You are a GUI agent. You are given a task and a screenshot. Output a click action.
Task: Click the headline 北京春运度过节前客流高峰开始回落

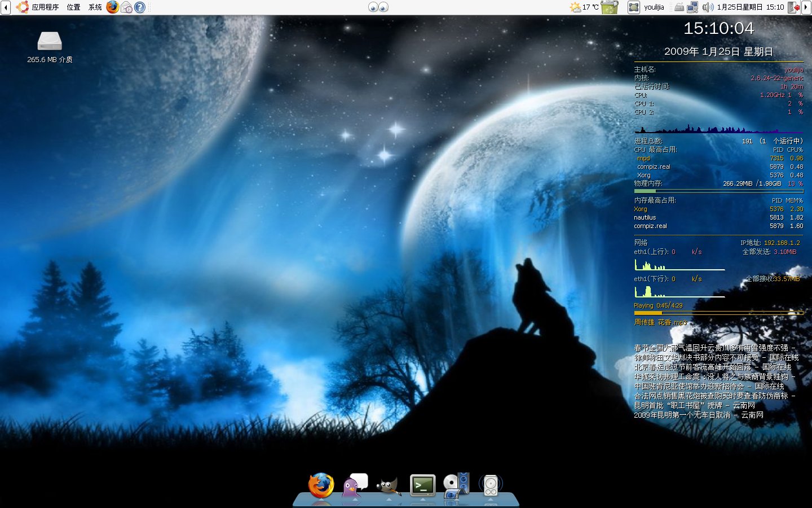point(692,367)
